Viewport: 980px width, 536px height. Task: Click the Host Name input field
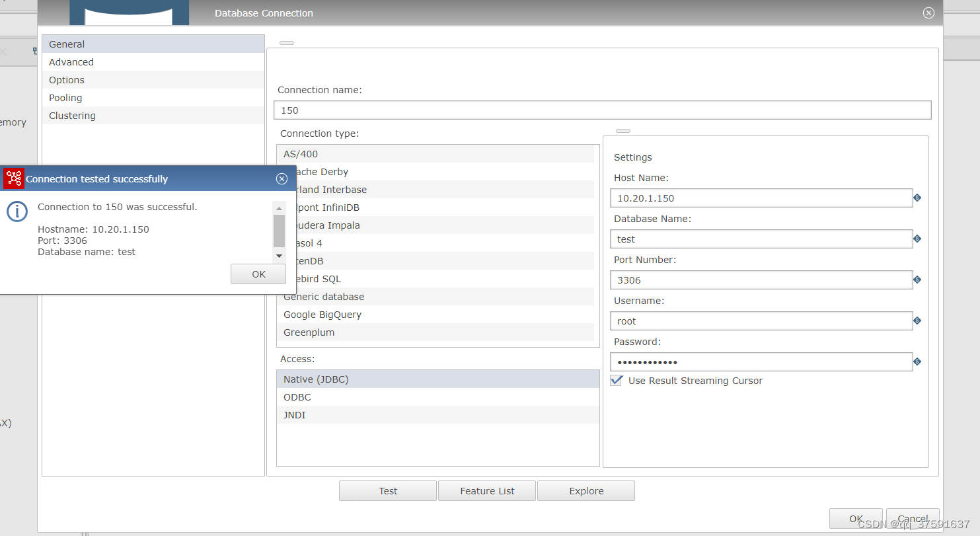[x=762, y=198]
